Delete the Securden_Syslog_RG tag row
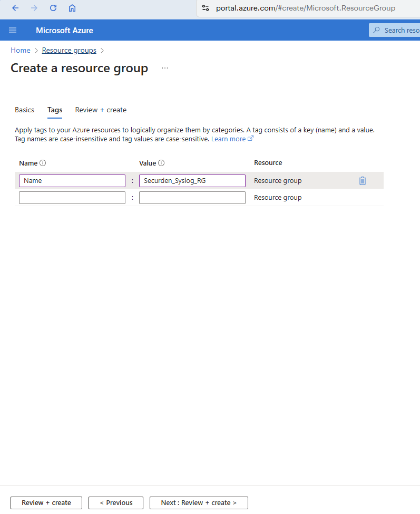420x514 pixels. pos(363,181)
